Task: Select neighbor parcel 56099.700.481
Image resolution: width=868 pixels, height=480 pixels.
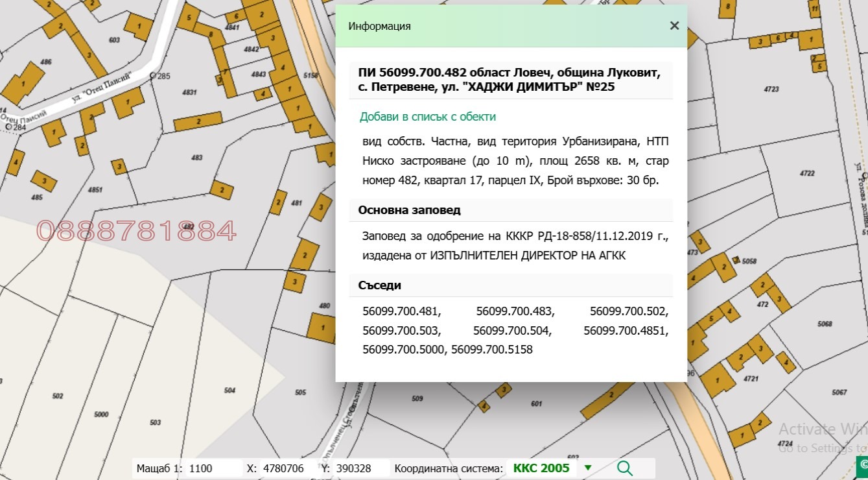Action: click(x=402, y=311)
